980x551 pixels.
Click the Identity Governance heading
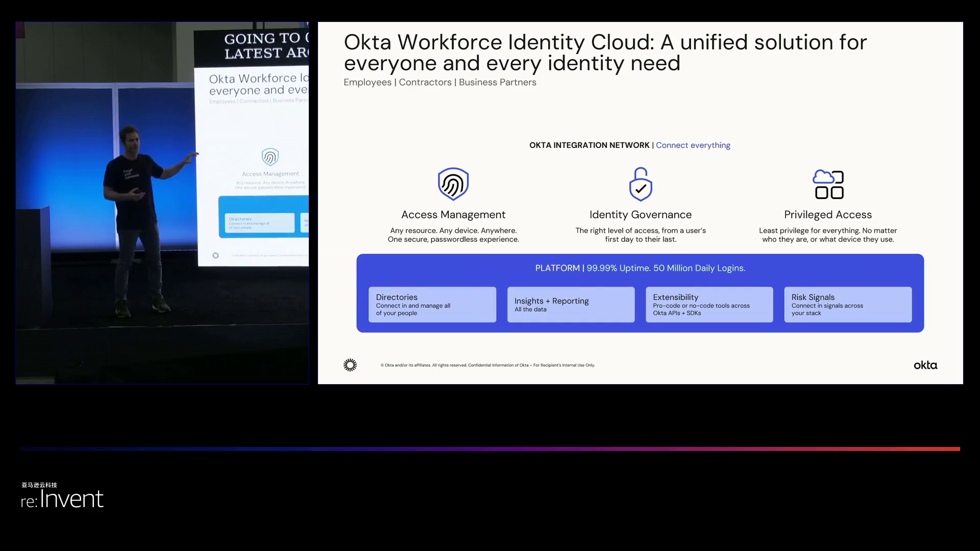pyautogui.click(x=640, y=215)
